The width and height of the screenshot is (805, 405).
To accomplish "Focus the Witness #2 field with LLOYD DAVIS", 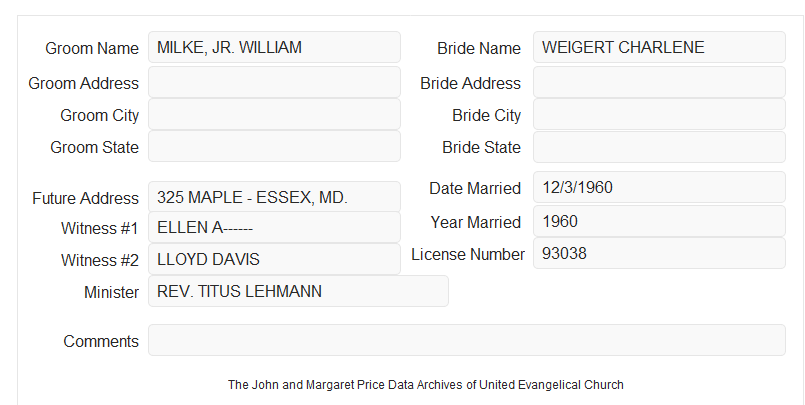I will [274, 259].
